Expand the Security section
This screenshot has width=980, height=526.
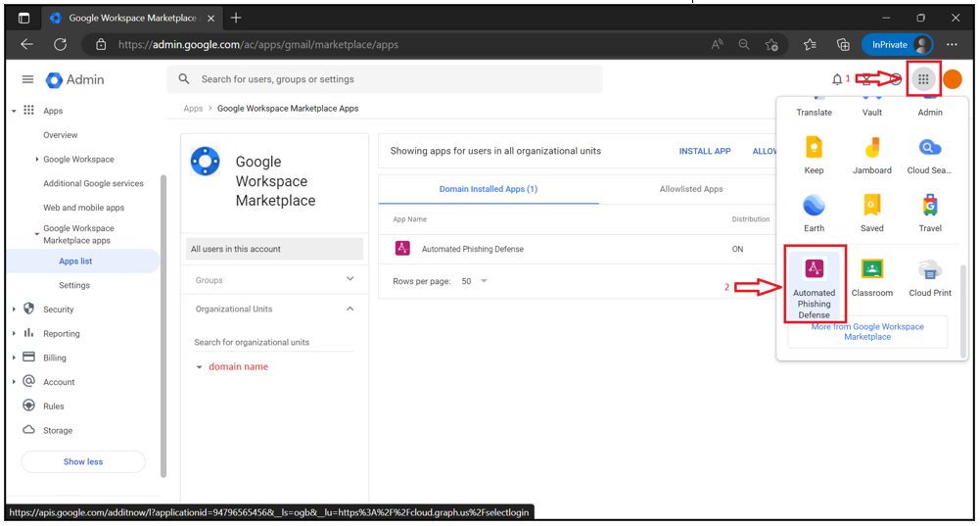point(14,310)
